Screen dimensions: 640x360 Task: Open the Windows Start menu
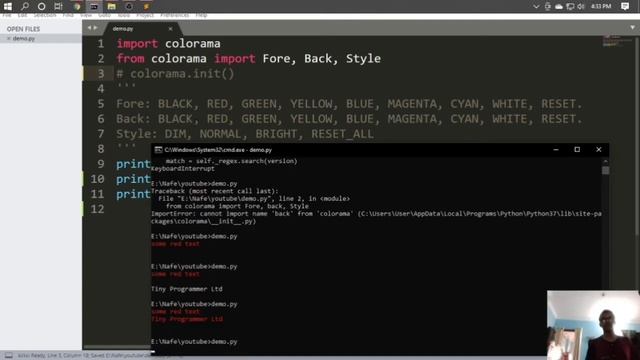point(7,6)
